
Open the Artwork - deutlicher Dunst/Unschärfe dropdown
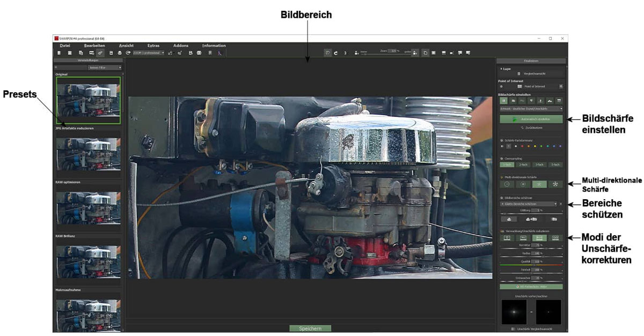coord(531,108)
